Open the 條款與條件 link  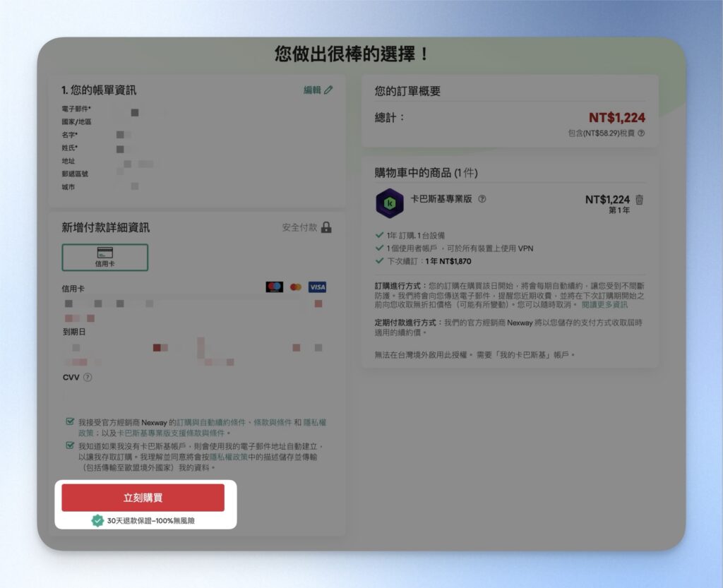tap(273, 422)
